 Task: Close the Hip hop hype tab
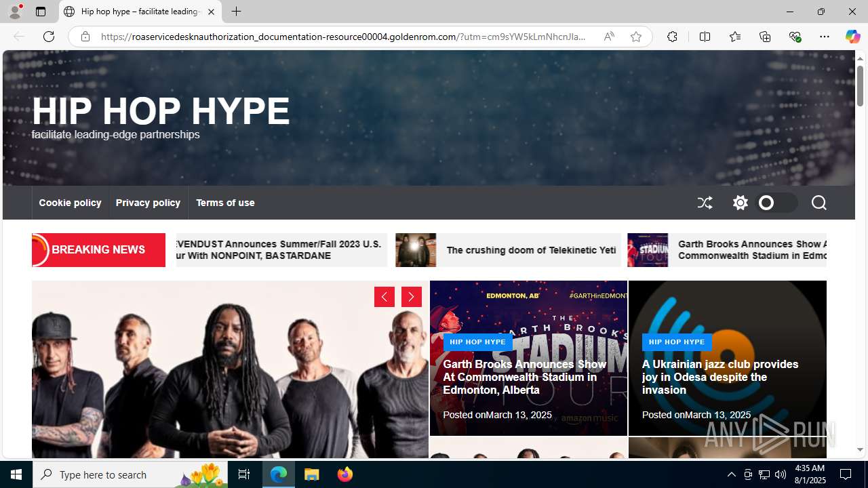211,12
